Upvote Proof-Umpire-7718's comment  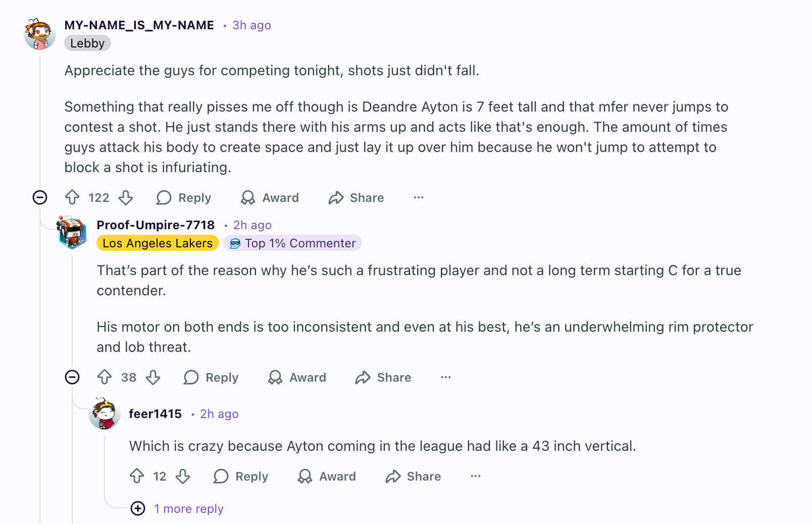(x=105, y=377)
